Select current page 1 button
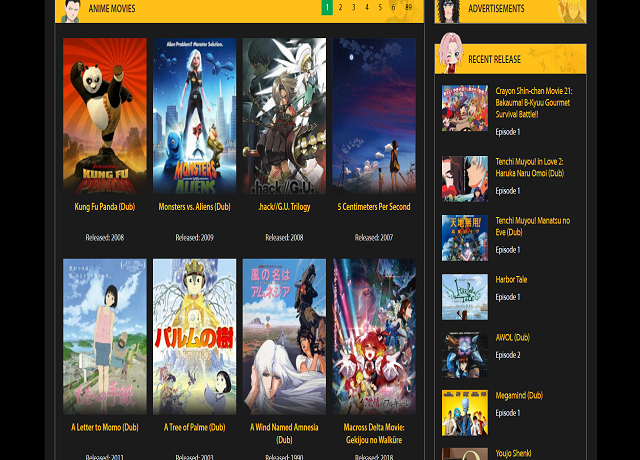Screen dimensions: 640x460 pos(327,7)
